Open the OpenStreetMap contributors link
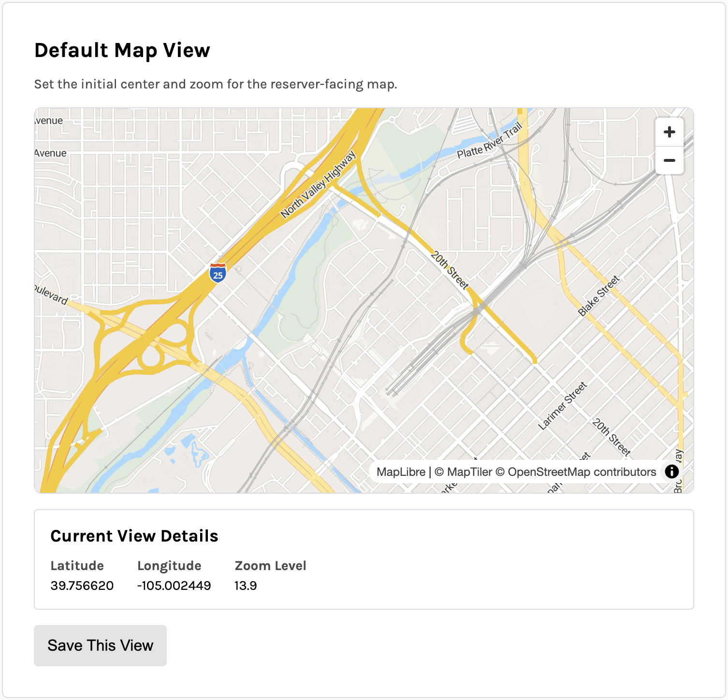The width and height of the screenshot is (728, 700). (x=582, y=472)
